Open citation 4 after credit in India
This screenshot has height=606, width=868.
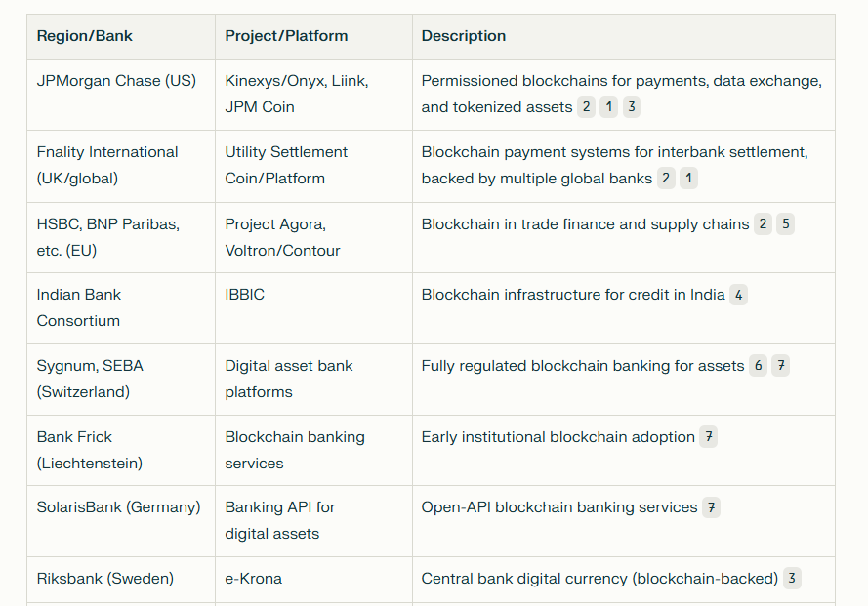[x=738, y=295]
